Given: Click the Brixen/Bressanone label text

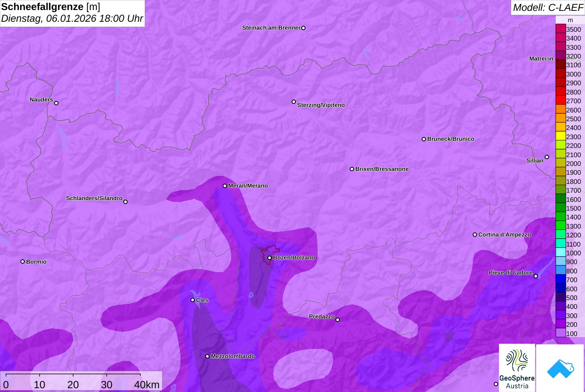Looking at the screenshot, I should point(382,169).
